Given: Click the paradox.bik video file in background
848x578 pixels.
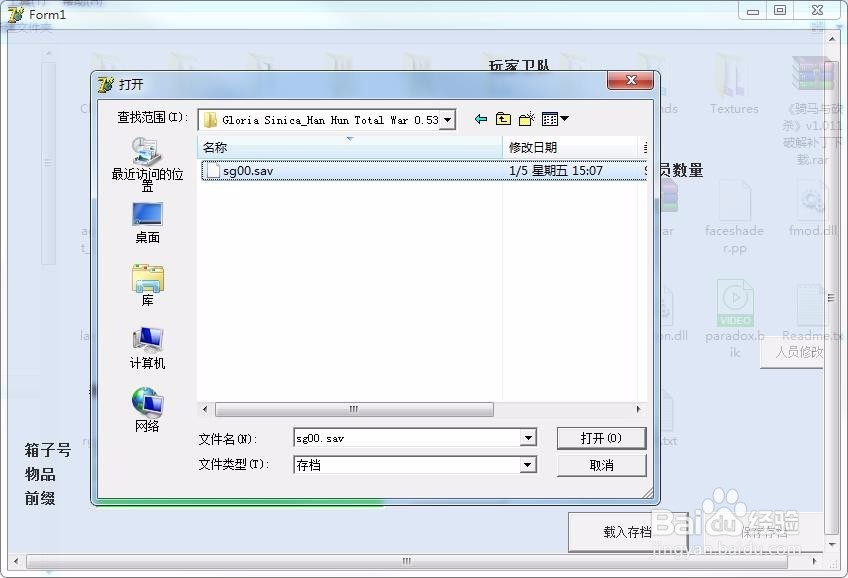Looking at the screenshot, I should pos(734,318).
